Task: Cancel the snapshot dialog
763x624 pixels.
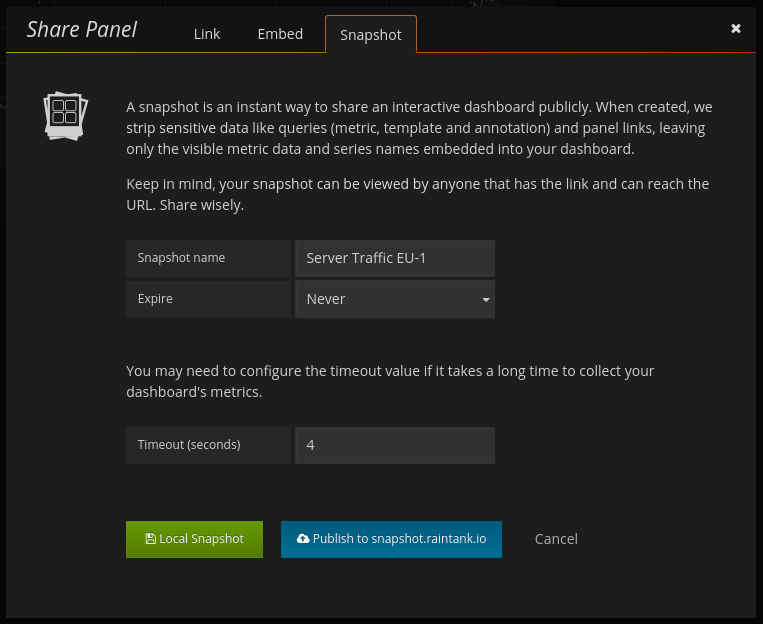Action: point(556,539)
